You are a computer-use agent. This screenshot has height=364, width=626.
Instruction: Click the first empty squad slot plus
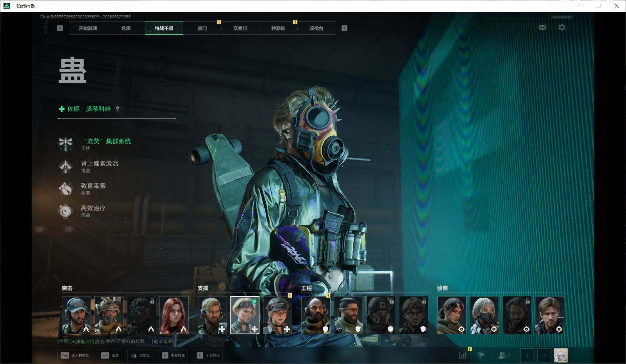click(x=527, y=355)
